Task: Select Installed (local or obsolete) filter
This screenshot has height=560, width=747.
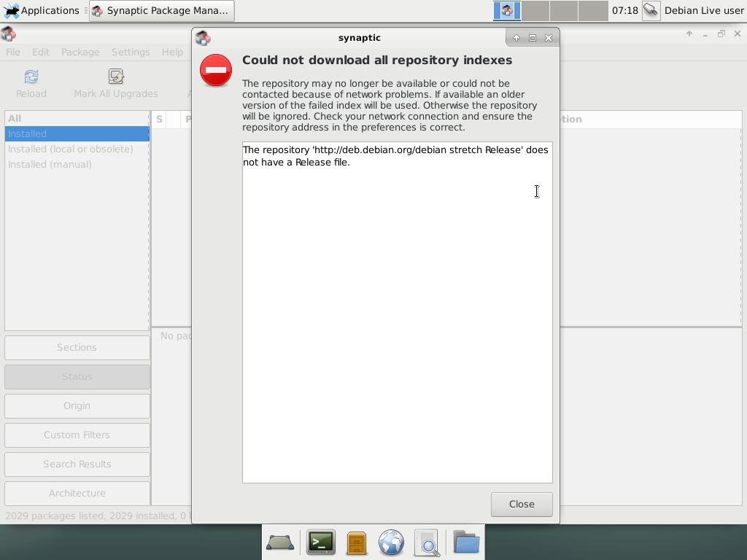Action: click(x=77, y=149)
